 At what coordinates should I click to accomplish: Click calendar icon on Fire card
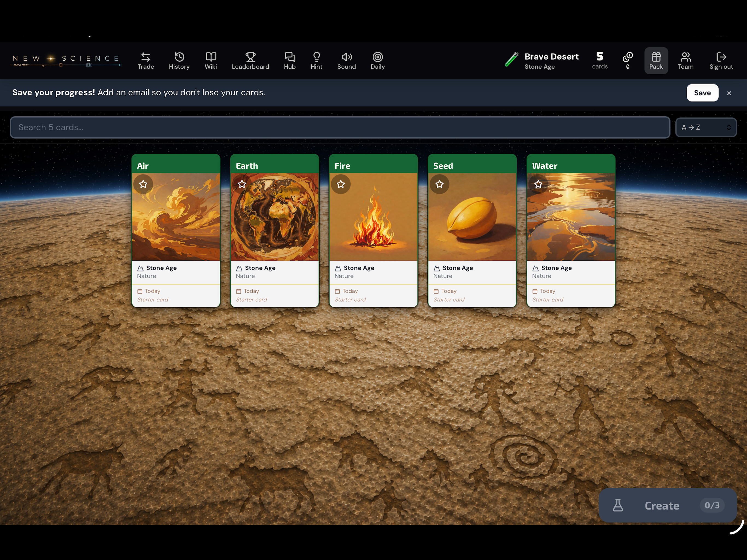point(337,291)
